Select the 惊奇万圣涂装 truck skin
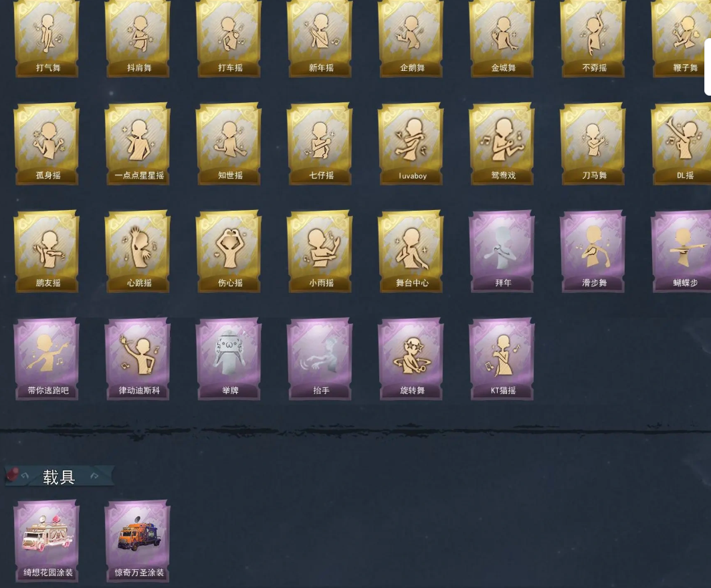Screen dimensions: 711x588 [138, 541]
